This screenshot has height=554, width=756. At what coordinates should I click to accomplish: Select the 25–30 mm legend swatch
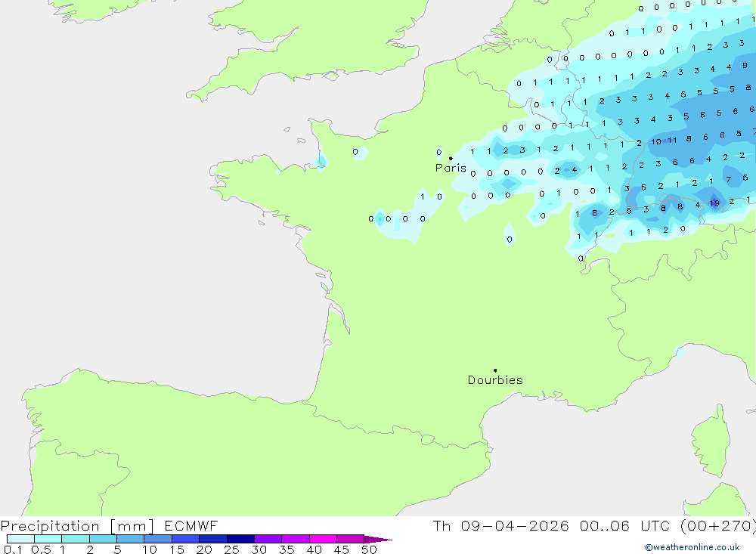click(240, 539)
